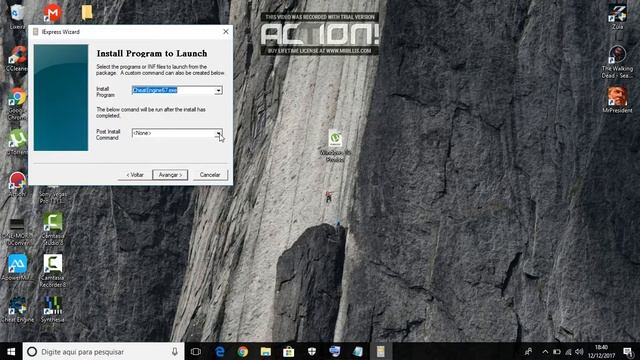Image resolution: width=640 pixels, height=360 pixels.
Task: Click the Install Program text field with CheatEngine67.exe
Action: (x=173, y=90)
